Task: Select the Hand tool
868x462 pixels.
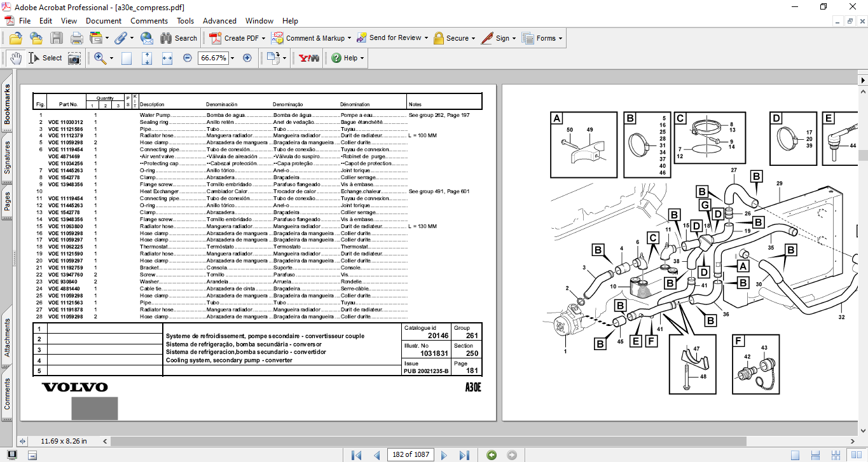Action: pos(15,58)
